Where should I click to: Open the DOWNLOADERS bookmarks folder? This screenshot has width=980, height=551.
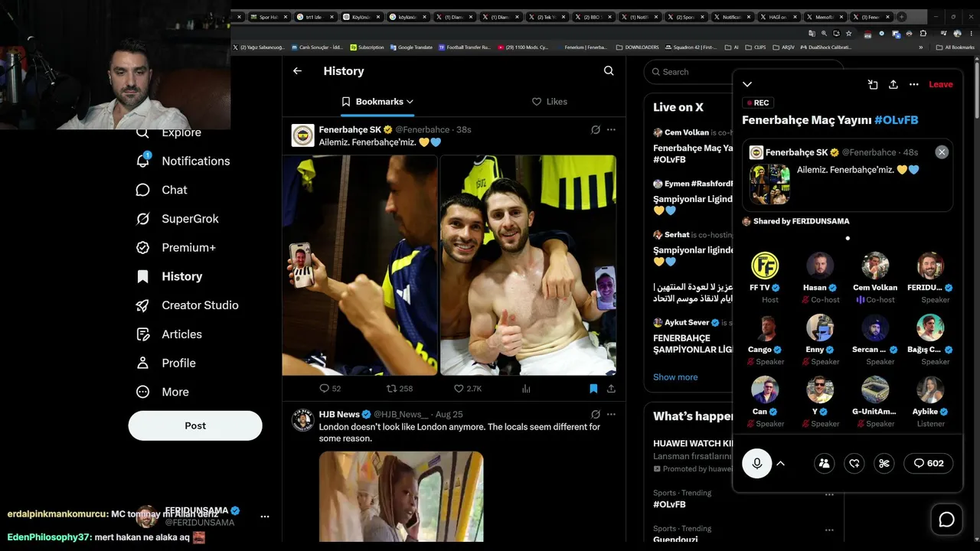coord(637,47)
